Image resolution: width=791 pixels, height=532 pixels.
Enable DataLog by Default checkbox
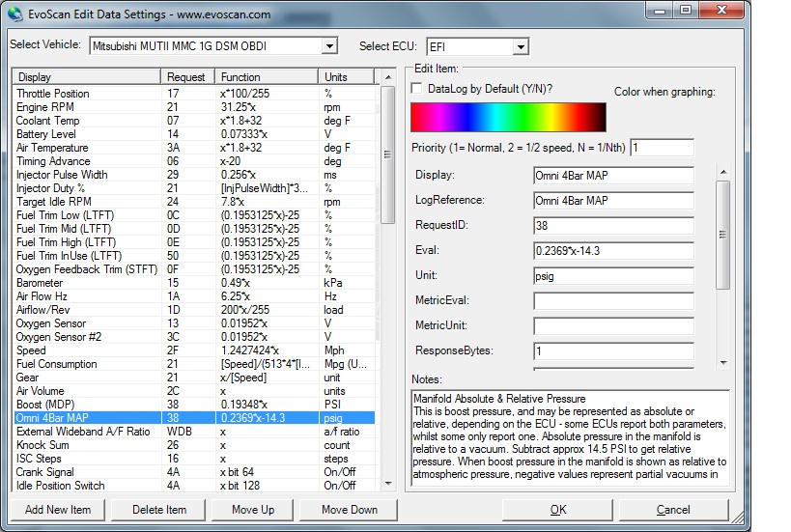[x=417, y=89]
